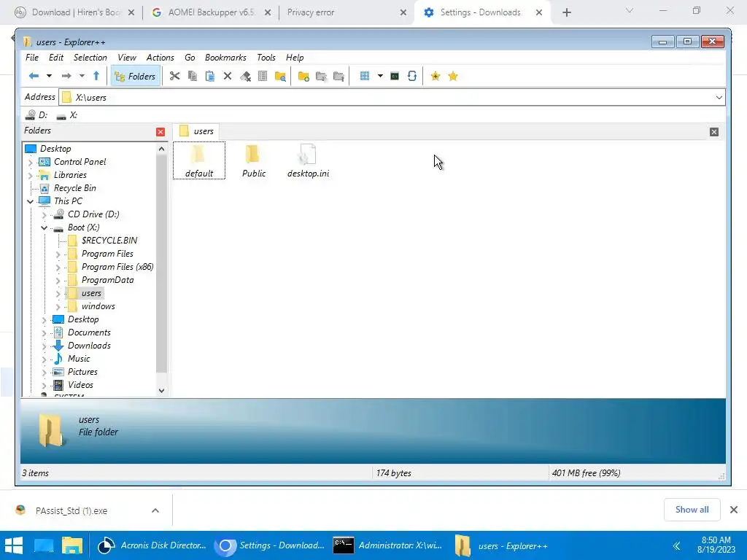Close the Folders pane with red X
This screenshot has height=560, width=747.
(160, 132)
